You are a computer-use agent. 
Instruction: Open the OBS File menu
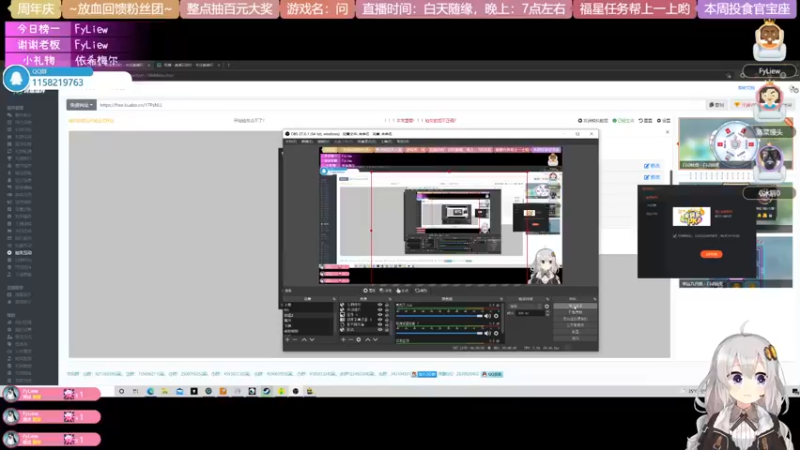point(291,141)
